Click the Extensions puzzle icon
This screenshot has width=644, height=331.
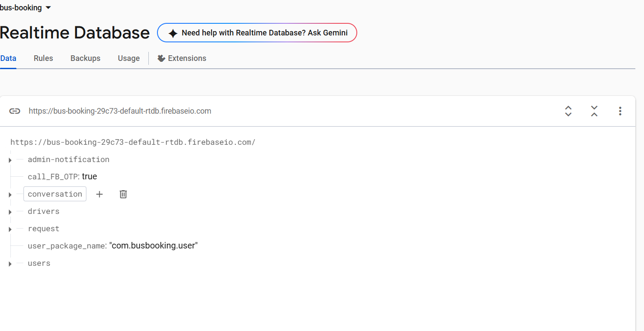pos(161,58)
